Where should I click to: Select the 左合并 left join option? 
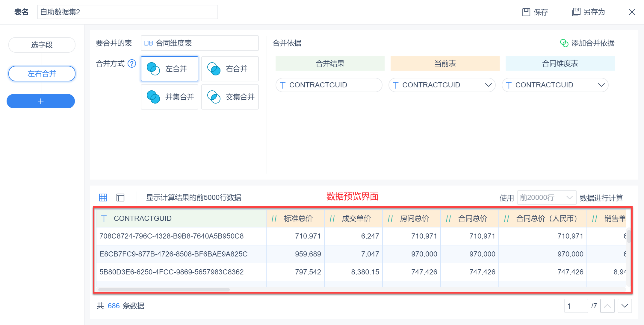point(170,69)
